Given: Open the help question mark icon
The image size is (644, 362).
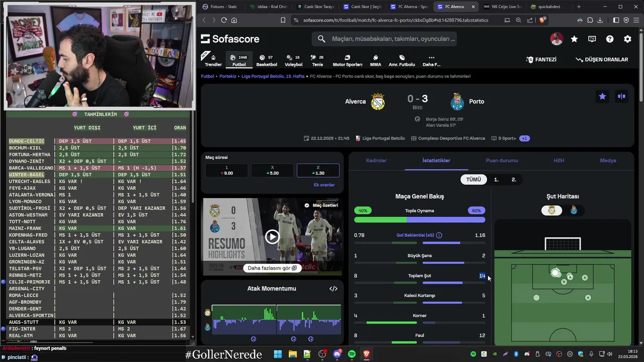Looking at the screenshot, I should coord(610,39).
